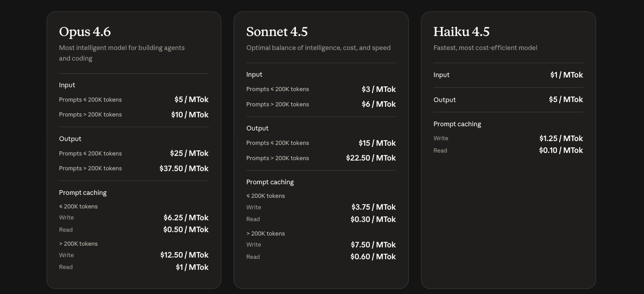Click "Prompt caching" label in Opus 4.6 card
The height and width of the screenshot is (294, 644).
(83, 193)
